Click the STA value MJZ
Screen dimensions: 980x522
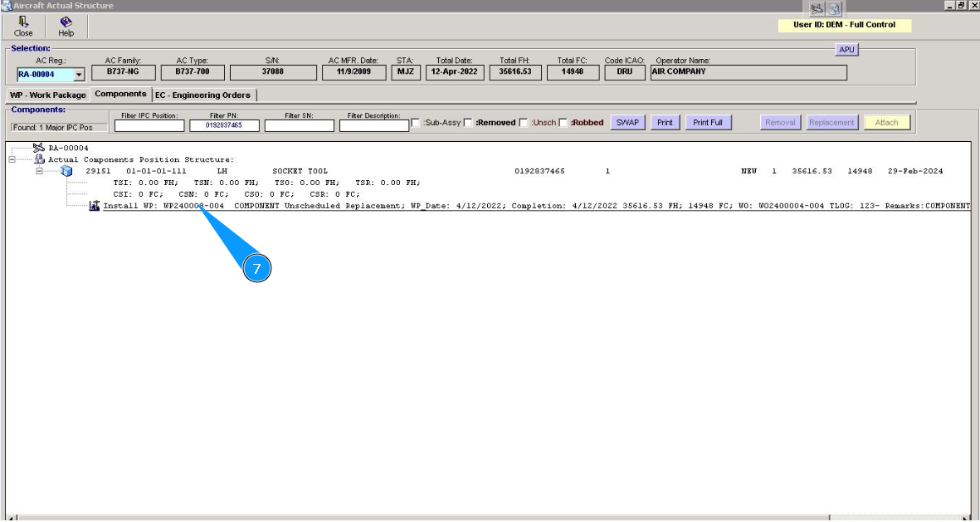pos(406,72)
